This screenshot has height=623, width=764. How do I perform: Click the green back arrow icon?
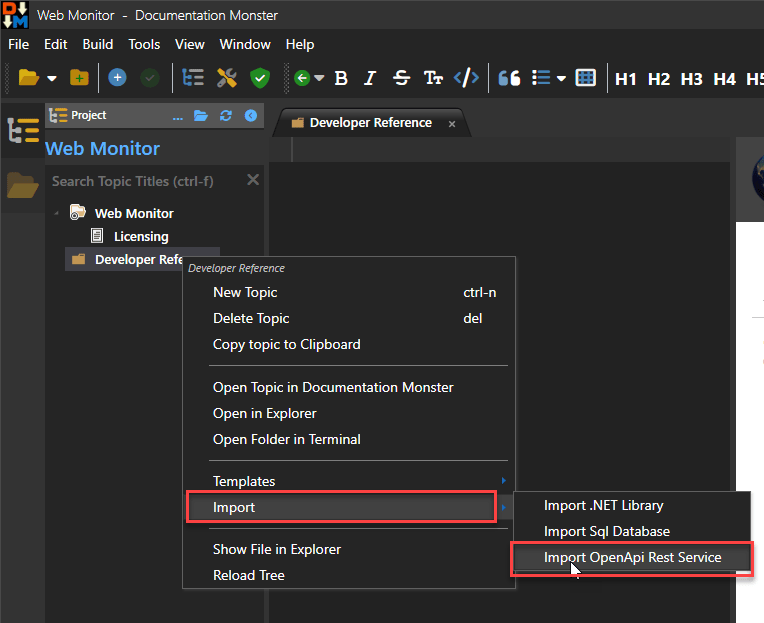[302, 78]
